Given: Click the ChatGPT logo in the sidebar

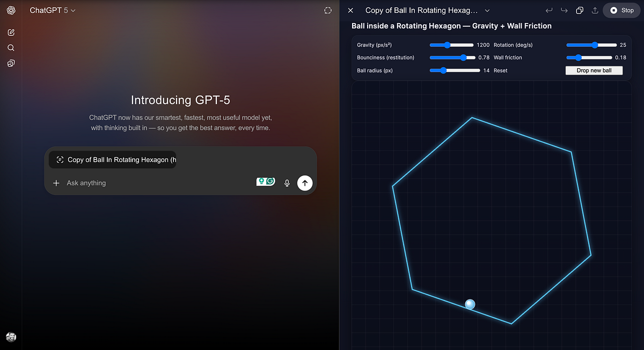Looking at the screenshot, I should pos(11,11).
